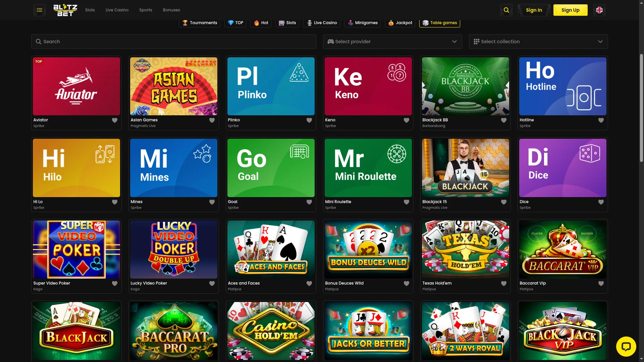Image resolution: width=644 pixels, height=362 pixels.
Task: Open the Blackjack 15 game thumbnail
Action: 465,168
